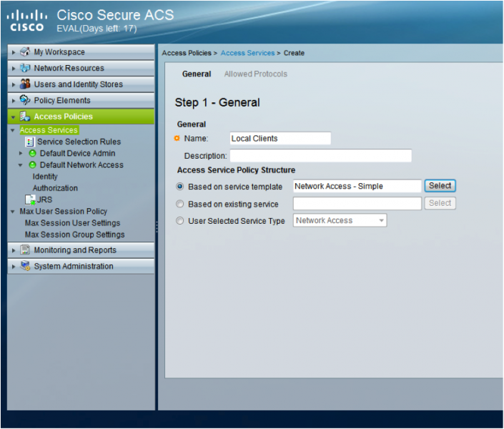
Task: Expand the Default Device Admin node arrow
Action: point(21,154)
